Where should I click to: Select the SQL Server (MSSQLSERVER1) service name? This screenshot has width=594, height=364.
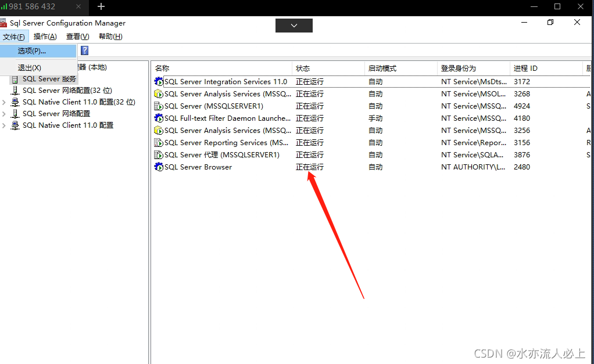pyautogui.click(x=214, y=106)
